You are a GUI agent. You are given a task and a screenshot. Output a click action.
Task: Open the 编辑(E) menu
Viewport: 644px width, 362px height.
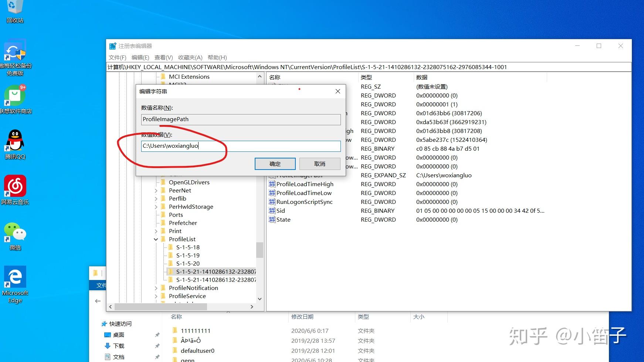pyautogui.click(x=140, y=57)
